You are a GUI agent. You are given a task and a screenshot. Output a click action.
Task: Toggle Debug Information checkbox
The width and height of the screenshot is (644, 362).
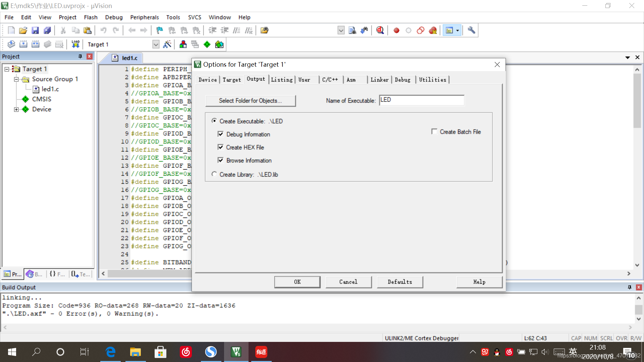point(220,134)
